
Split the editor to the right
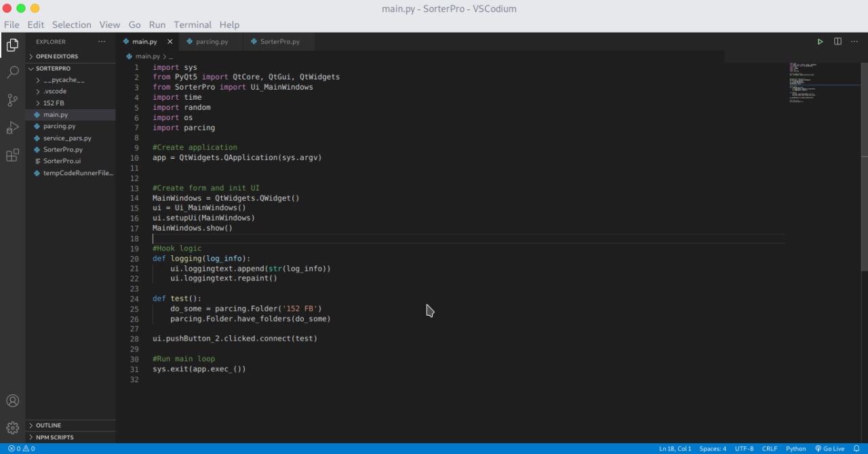[x=837, y=42]
